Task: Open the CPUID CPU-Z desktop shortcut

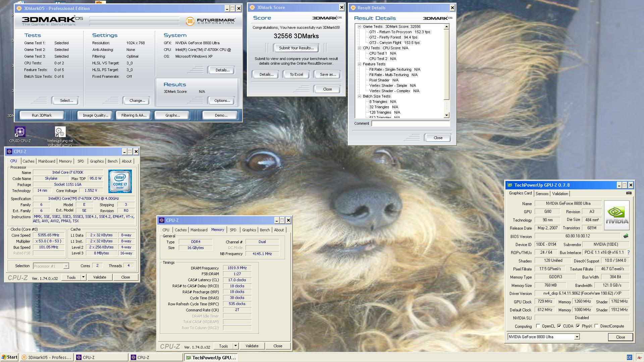Action: coord(20,135)
